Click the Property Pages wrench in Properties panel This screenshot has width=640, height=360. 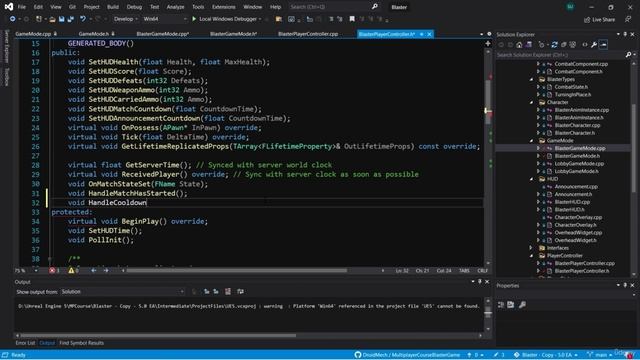pyautogui.click(x=522, y=304)
